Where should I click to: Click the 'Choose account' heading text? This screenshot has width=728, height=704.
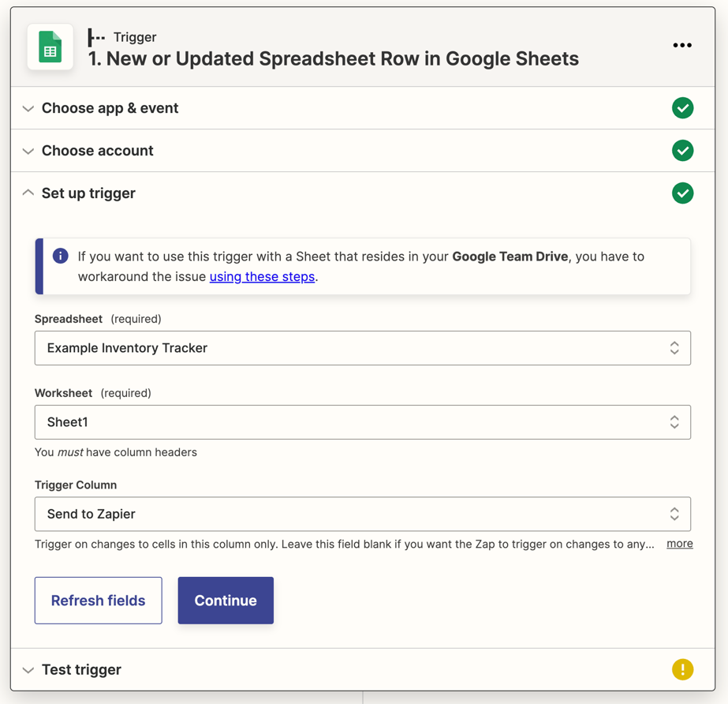[98, 151]
